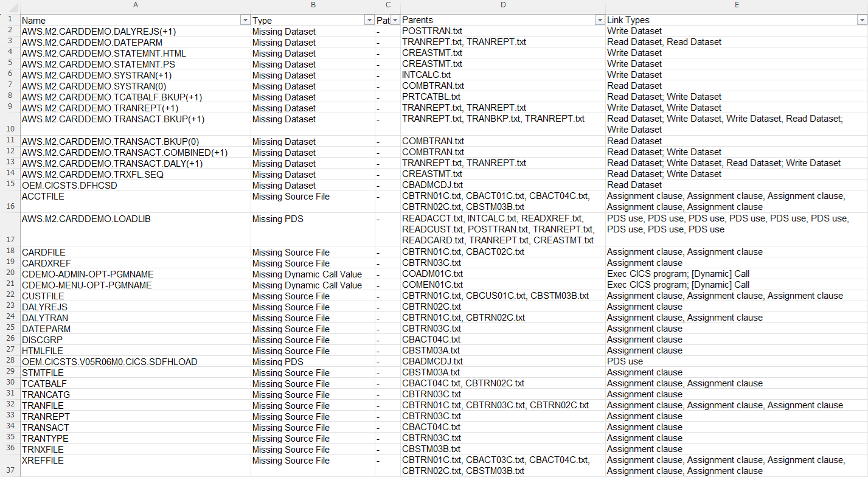Click parents cell TRANREPT.txt, TRANBKP.txt, TRANREPT.txt
Viewport: 868px width, 477px height.
(x=503, y=124)
